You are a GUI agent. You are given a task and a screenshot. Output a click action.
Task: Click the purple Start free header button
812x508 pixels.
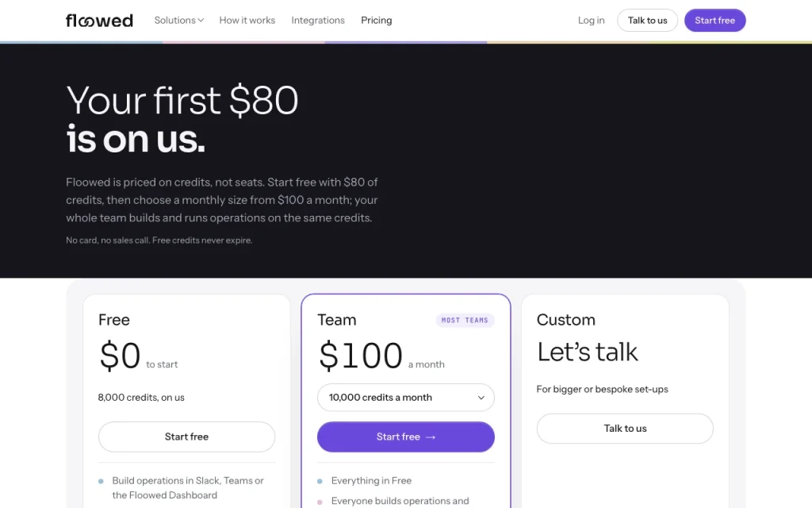714,20
